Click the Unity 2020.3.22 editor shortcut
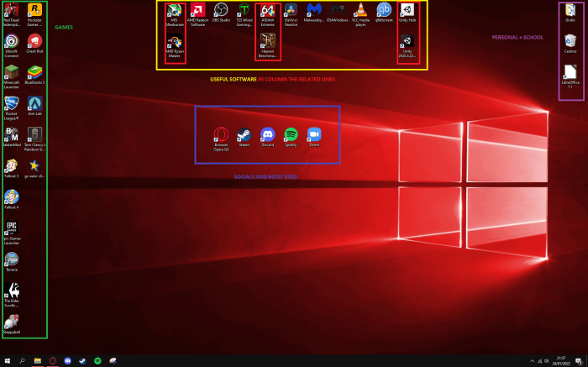 pyautogui.click(x=407, y=45)
